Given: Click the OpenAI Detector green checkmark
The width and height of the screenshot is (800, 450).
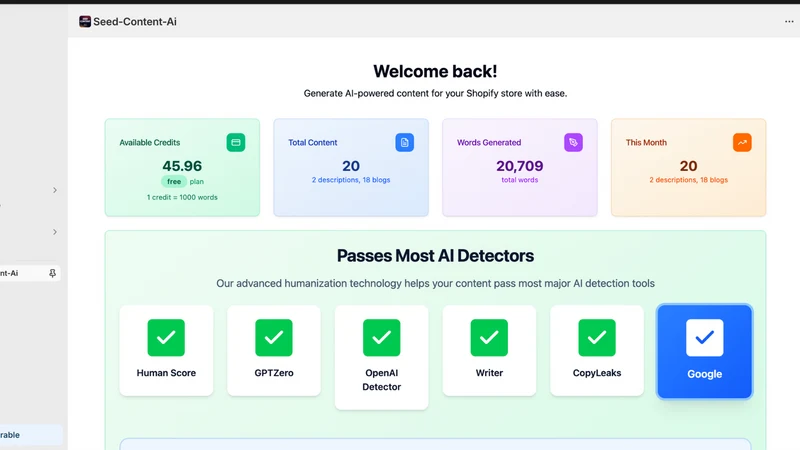Looking at the screenshot, I should click(382, 338).
